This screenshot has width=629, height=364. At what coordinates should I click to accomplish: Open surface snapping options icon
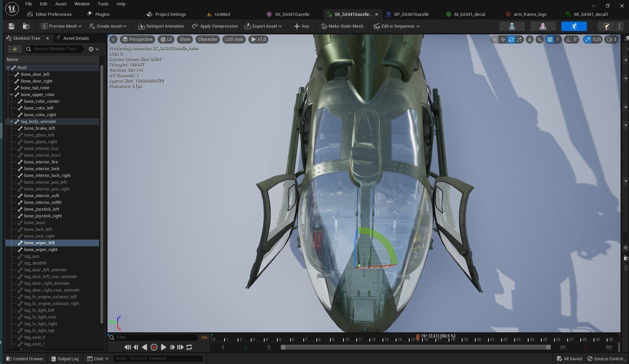(x=539, y=39)
